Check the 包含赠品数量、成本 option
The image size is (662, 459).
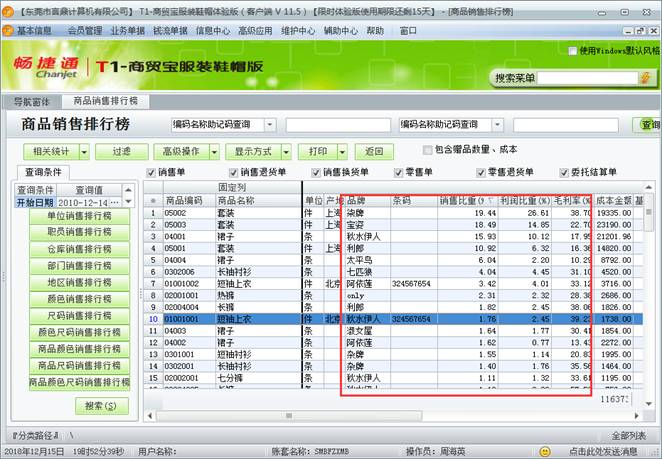[x=427, y=149]
